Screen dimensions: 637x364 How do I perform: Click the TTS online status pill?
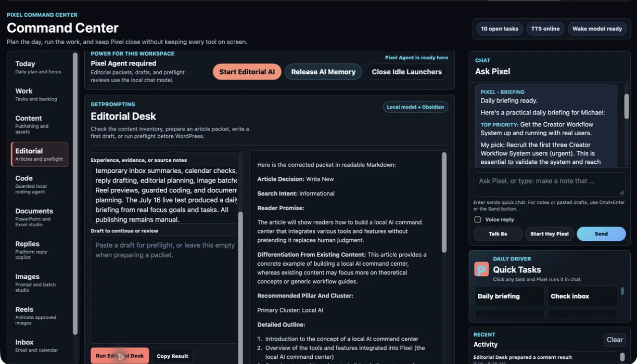[x=545, y=29]
